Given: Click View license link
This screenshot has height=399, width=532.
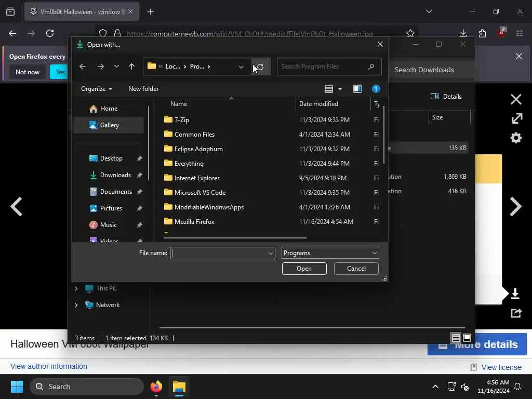Looking at the screenshot, I should pyautogui.click(x=501, y=367).
